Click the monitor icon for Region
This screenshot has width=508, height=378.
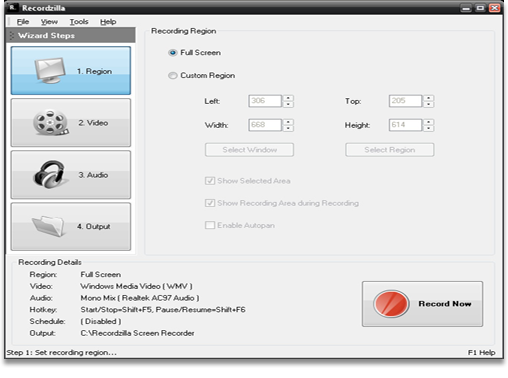pyautogui.click(x=50, y=71)
